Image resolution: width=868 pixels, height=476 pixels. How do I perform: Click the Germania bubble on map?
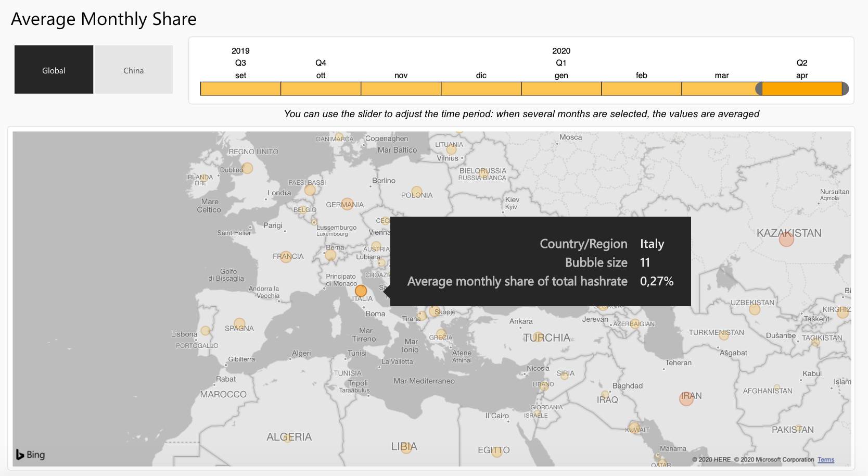pos(347,204)
